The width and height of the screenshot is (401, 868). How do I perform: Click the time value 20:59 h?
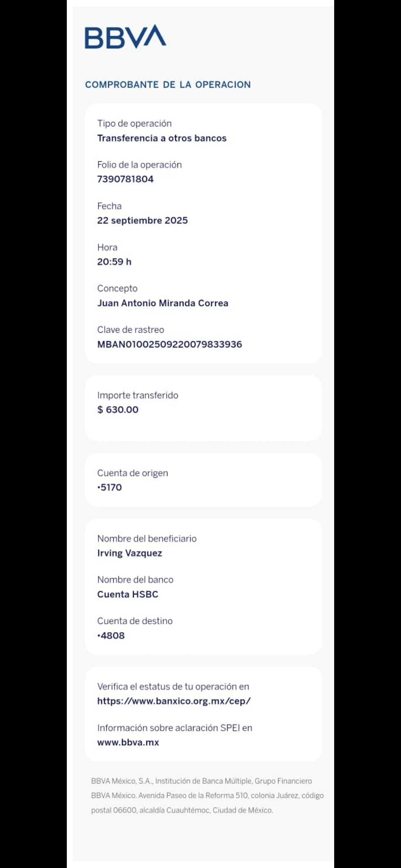[x=114, y=262]
